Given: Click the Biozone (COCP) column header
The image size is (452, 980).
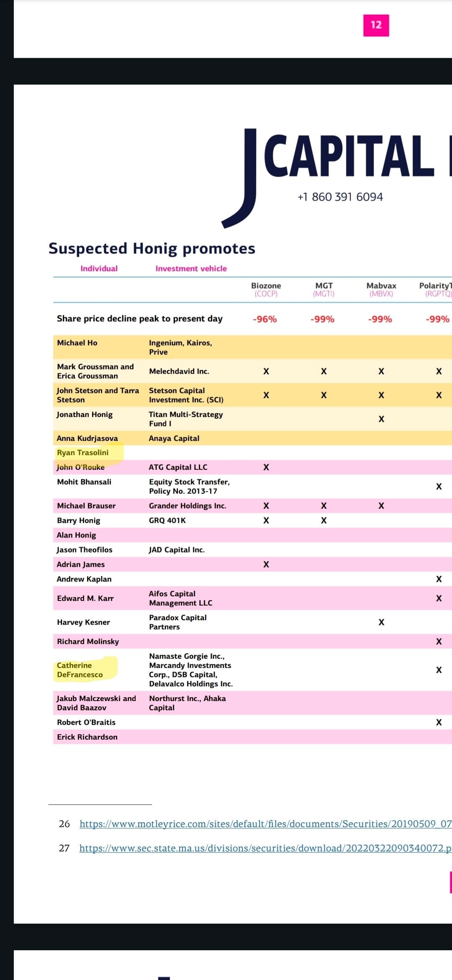Looking at the screenshot, I should 266,289.
